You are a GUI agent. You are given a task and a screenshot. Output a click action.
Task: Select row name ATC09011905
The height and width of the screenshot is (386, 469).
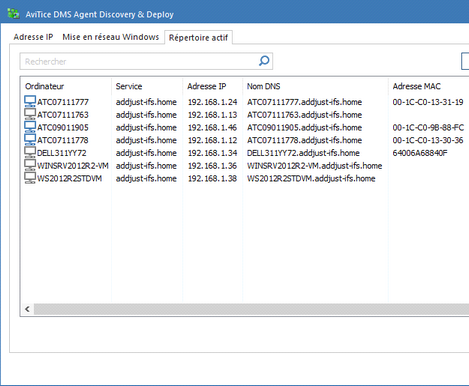[63, 127]
